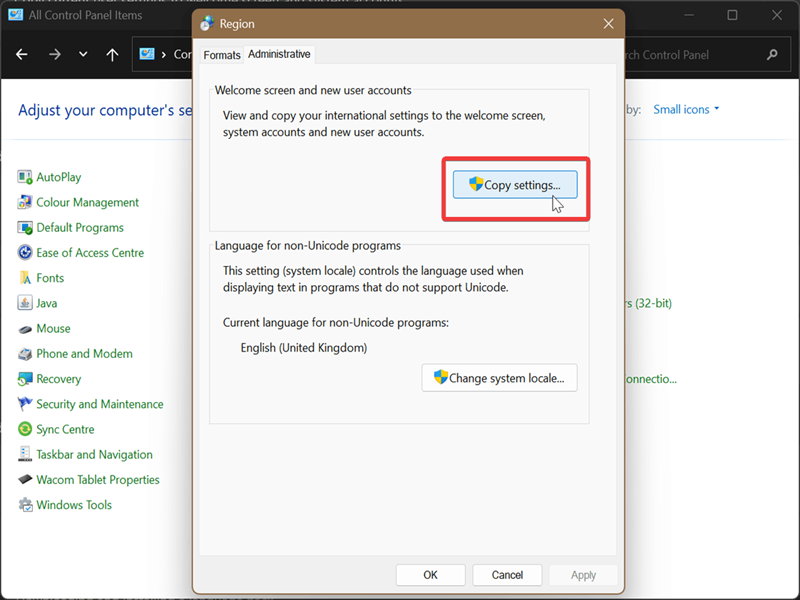Click the search magnifier in Control Panel
The width and height of the screenshot is (800, 600).
(772, 54)
